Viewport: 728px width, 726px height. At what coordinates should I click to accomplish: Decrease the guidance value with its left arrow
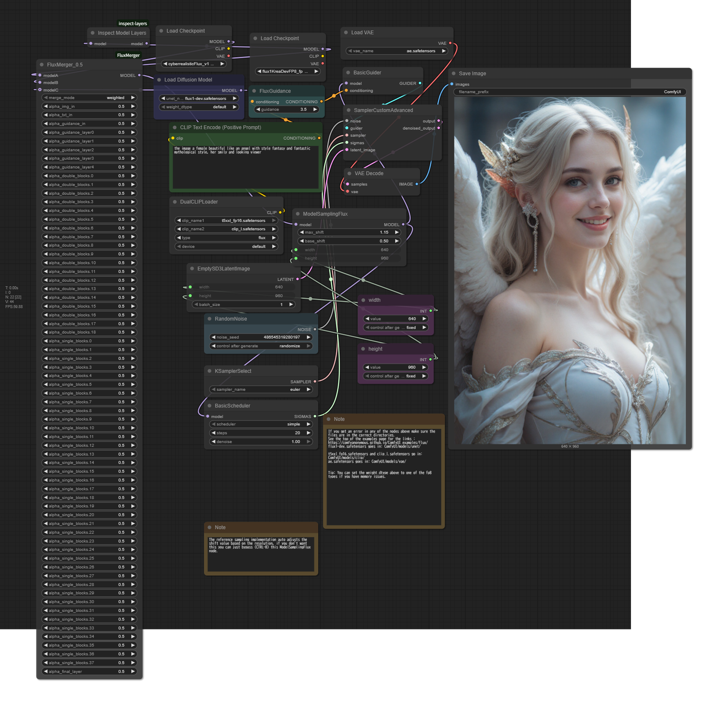click(x=258, y=110)
